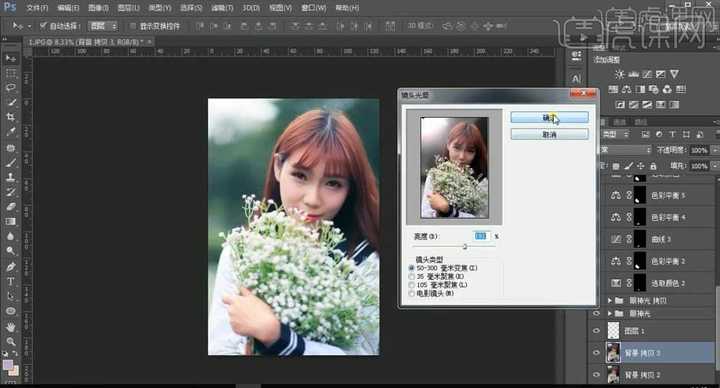Click the Lens Flare preview thumbnail
This screenshot has width=720, height=388.
[x=454, y=167]
